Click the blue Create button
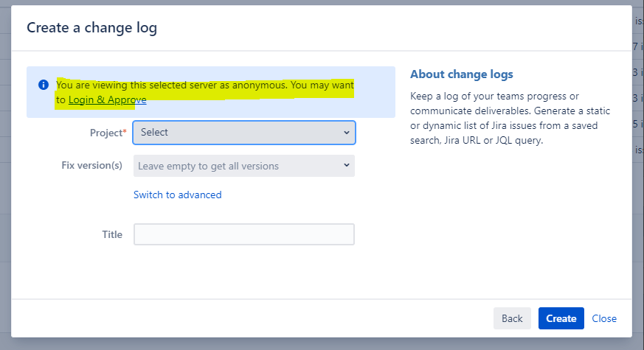Viewport: 644px width, 350px height. 561,318
